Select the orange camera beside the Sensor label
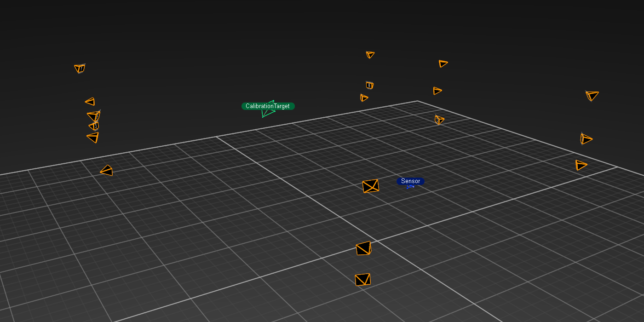The image size is (644, 322). [x=370, y=186]
